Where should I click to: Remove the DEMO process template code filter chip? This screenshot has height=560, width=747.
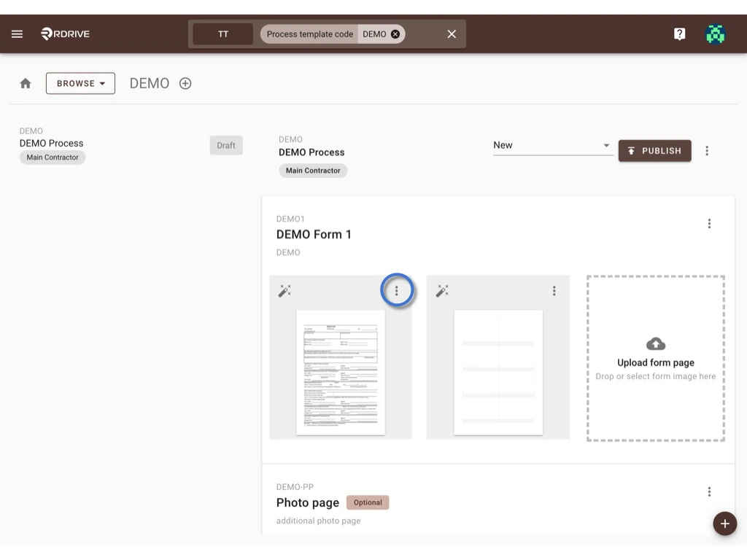point(395,34)
